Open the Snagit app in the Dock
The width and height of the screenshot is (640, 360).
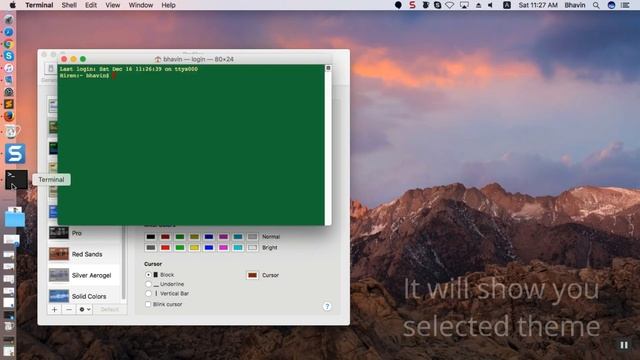pyautogui.click(x=15, y=153)
